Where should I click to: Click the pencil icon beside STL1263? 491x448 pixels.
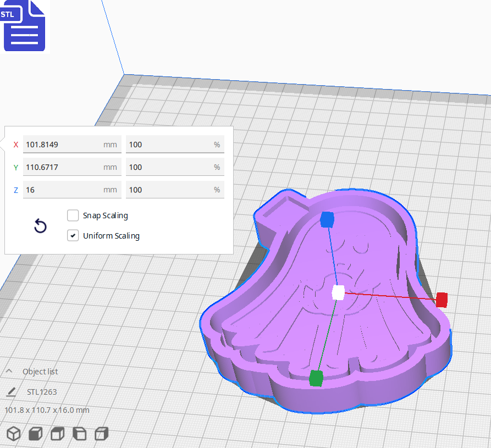11,391
